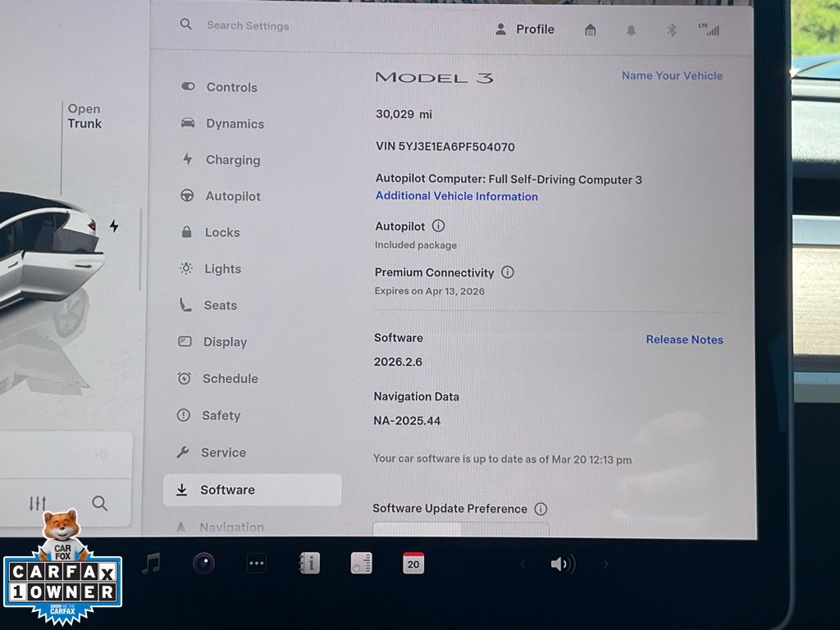Click the volume speaker icon
This screenshot has width=840, height=630.
point(562,564)
